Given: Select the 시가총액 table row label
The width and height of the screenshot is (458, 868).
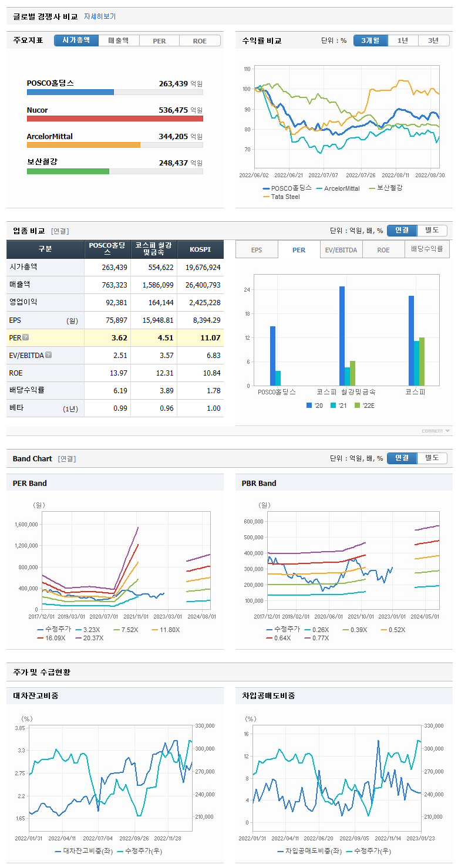Looking at the screenshot, I should point(23,267).
